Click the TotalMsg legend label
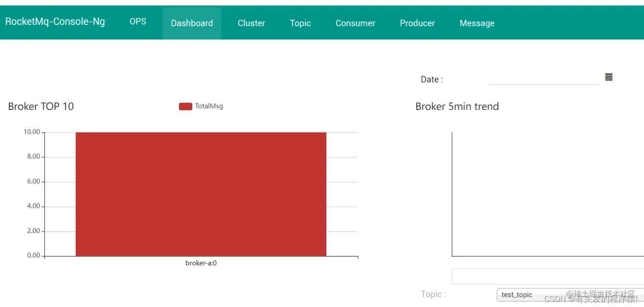This screenshot has height=307, width=644. 209,106
